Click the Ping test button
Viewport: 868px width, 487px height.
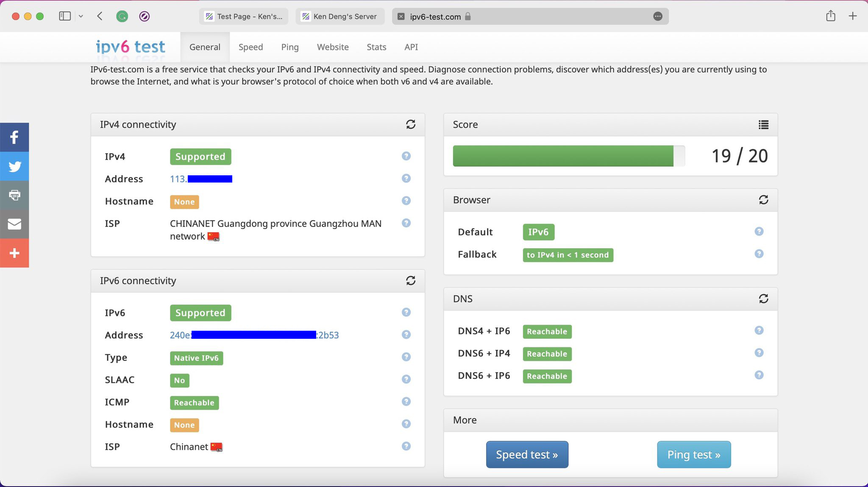click(x=693, y=454)
